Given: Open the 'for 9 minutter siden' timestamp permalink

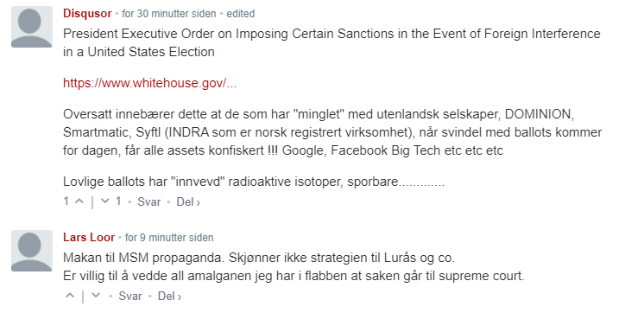Looking at the screenshot, I should (169, 237).
